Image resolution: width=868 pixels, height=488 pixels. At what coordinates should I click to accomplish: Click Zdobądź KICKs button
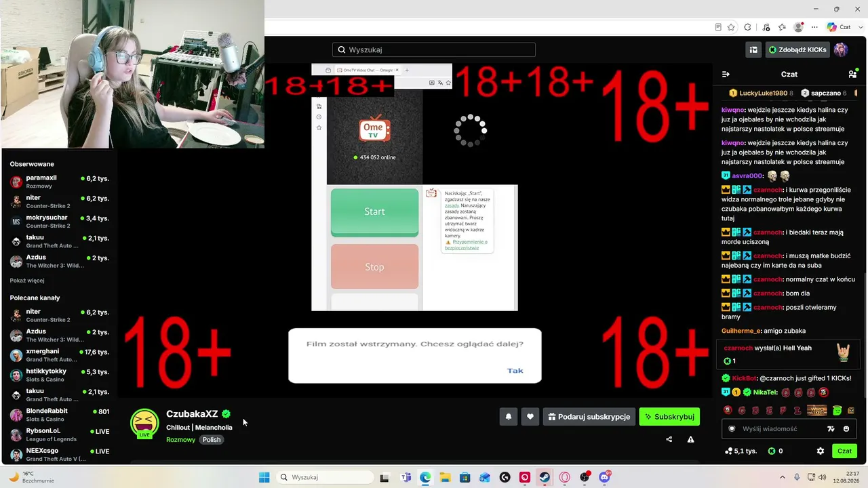click(x=797, y=49)
